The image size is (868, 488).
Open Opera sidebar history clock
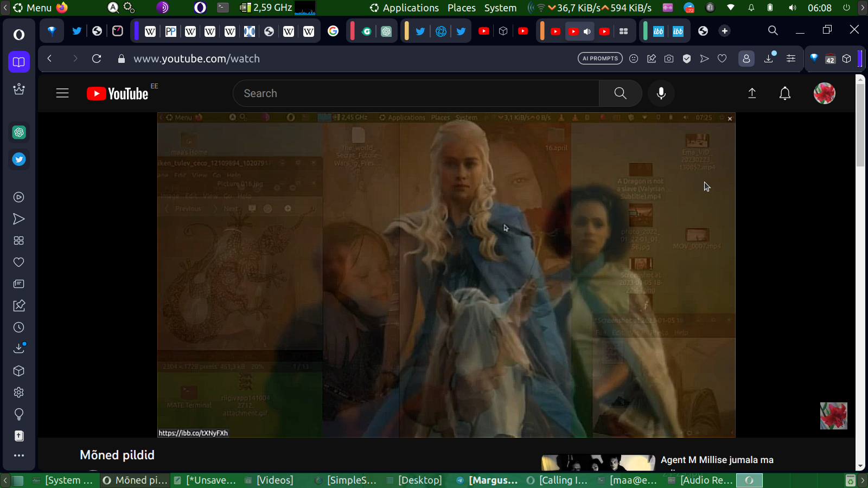[19, 328]
